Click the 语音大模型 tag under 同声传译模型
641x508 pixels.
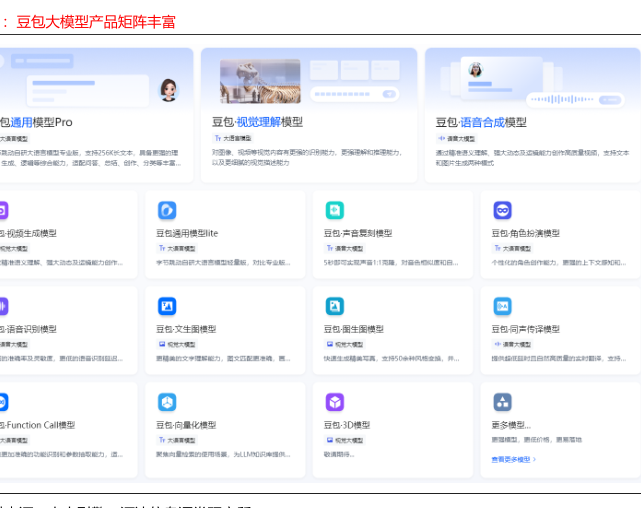[x=512, y=344]
